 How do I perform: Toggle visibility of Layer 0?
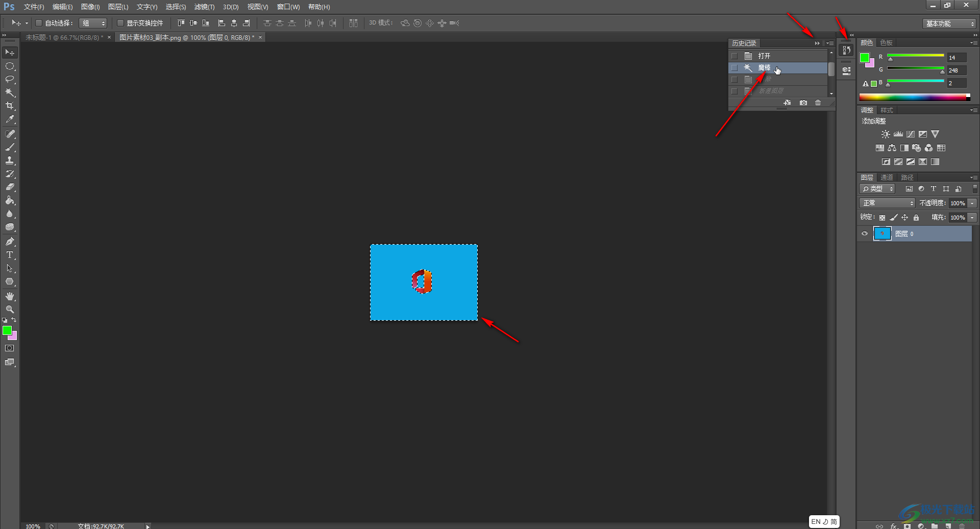pos(865,234)
